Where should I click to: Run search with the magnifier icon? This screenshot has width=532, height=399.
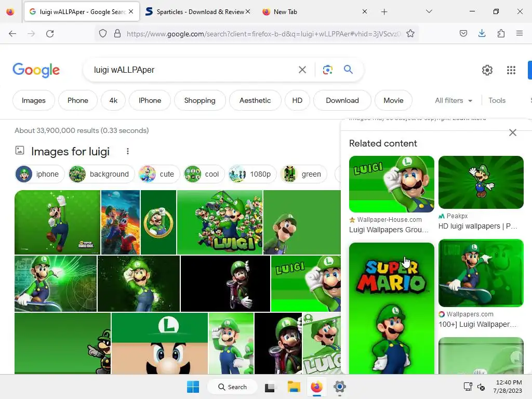click(x=349, y=70)
